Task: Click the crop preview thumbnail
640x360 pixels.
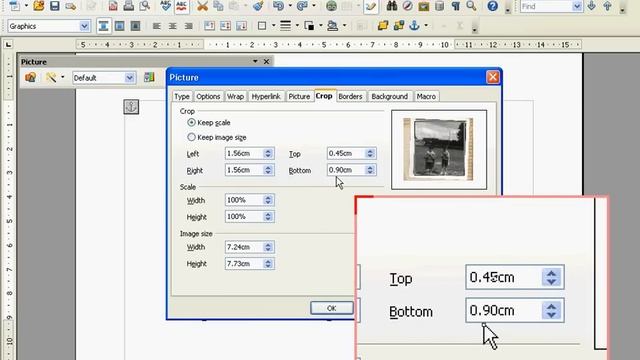Action: pyautogui.click(x=439, y=149)
